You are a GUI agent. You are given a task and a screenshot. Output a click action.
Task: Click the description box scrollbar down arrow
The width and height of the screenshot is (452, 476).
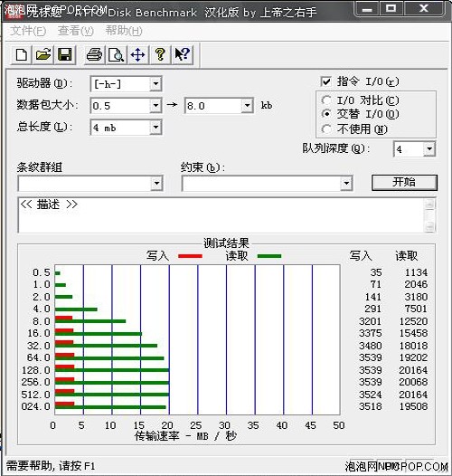click(429, 226)
